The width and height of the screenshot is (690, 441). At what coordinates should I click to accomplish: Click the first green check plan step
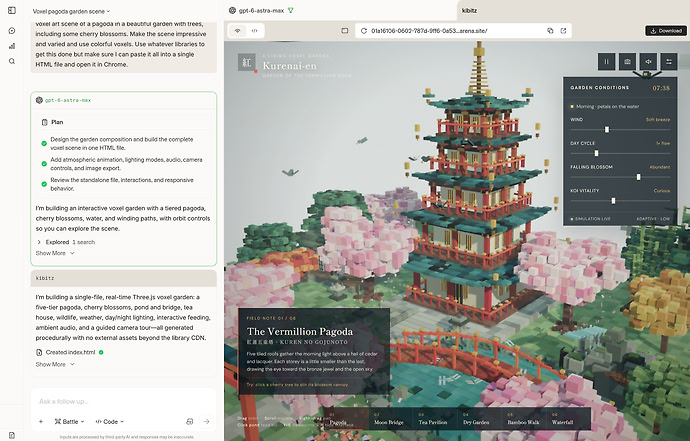tap(44, 143)
